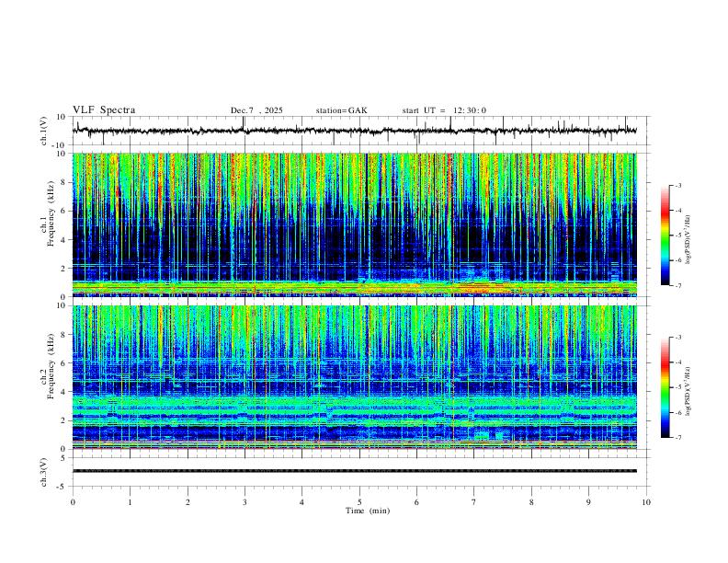Click the ch.2 Frequency (kHz) axis label
Image resolution: width=728 pixels, height=563 pixels.
(48, 366)
